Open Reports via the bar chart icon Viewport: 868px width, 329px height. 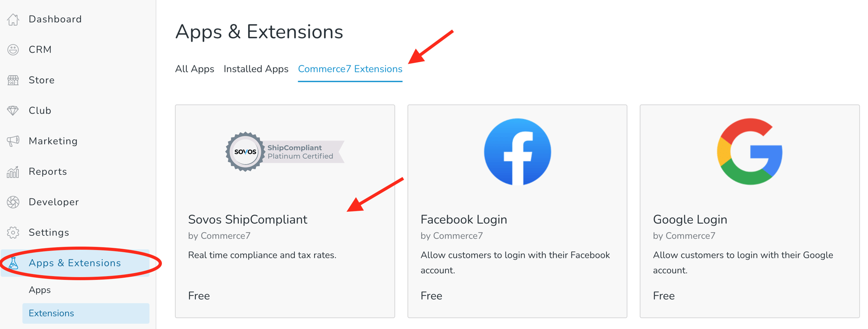coord(13,171)
